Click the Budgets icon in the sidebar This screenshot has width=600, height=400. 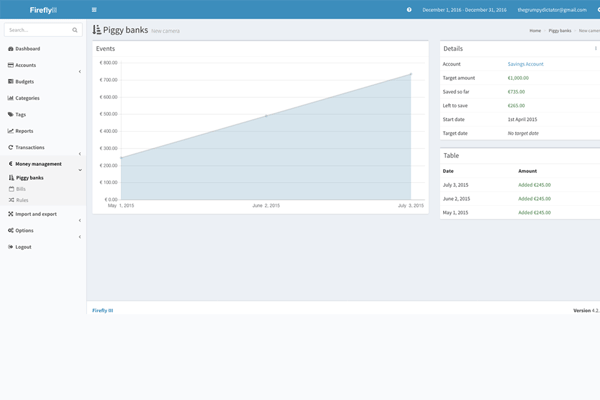pyautogui.click(x=11, y=81)
